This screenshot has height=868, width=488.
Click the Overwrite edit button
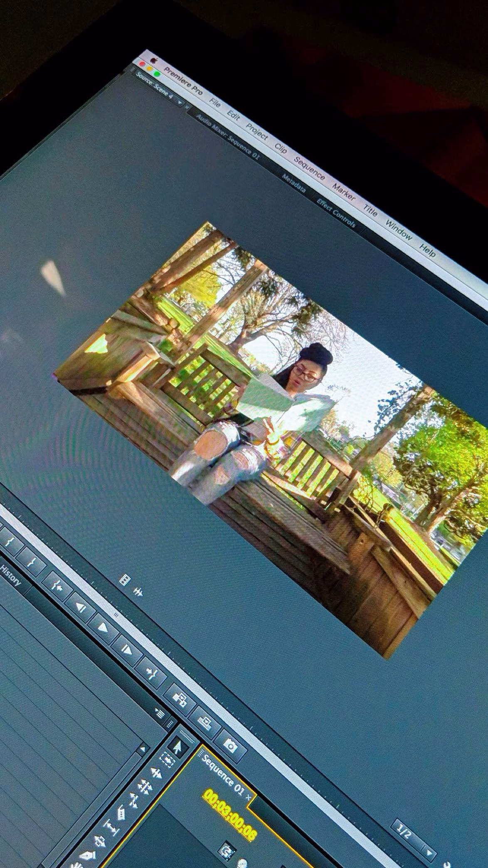point(205,723)
